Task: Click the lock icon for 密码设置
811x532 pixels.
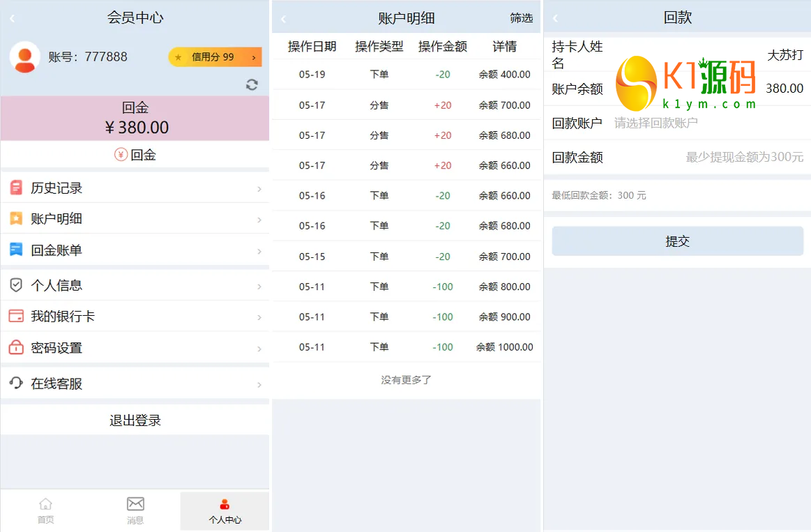Action: (16, 347)
